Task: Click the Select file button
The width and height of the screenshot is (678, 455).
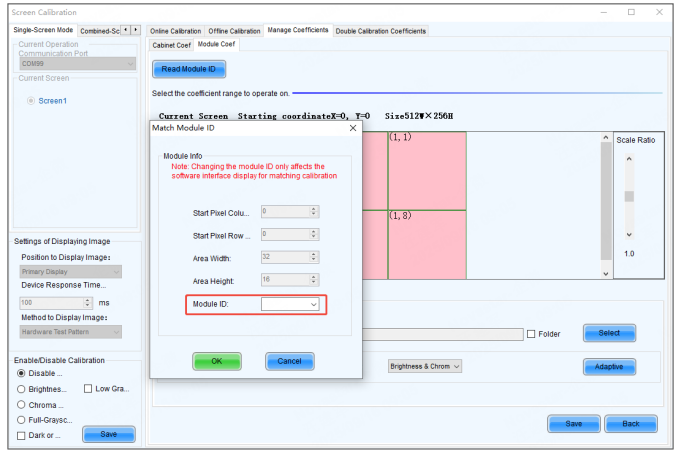Action: (x=609, y=333)
